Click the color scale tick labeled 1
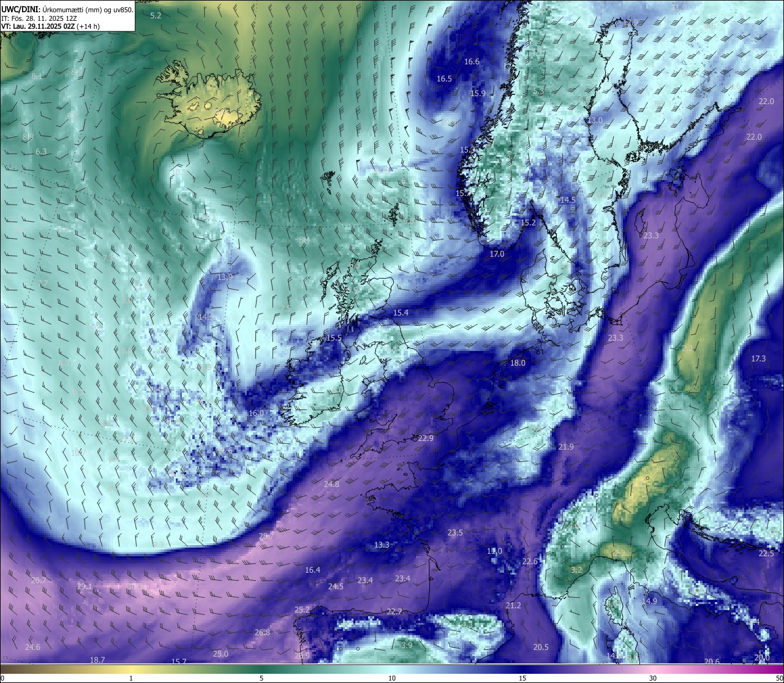 click(131, 677)
